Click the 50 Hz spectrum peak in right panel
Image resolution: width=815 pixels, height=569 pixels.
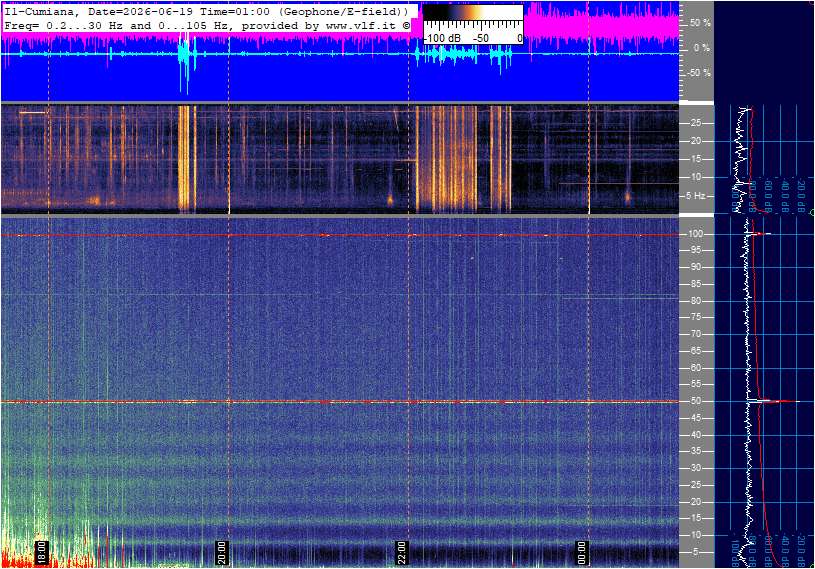point(773,401)
